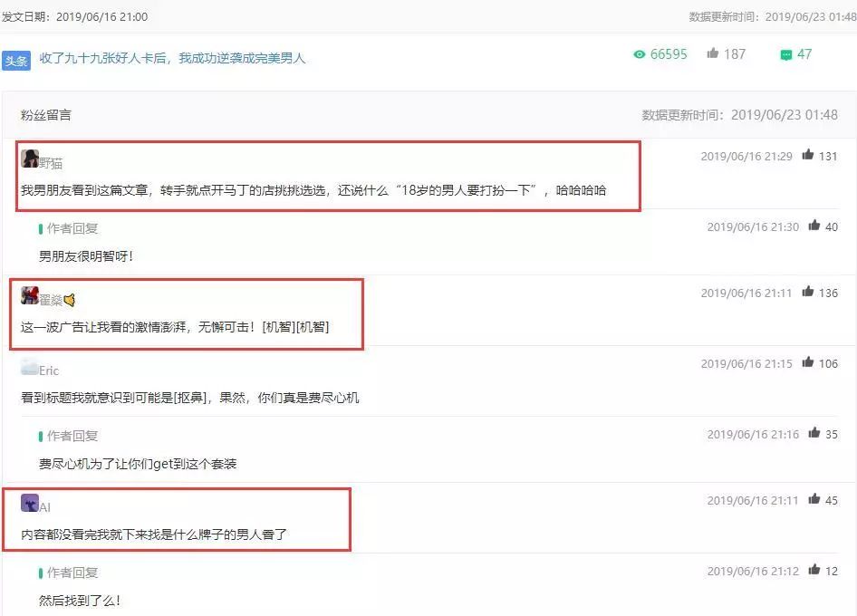Screen dimensions: 857x616
Task: Click the thumbs-up showing 136 on 翟燊's comment
Action: point(806,293)
